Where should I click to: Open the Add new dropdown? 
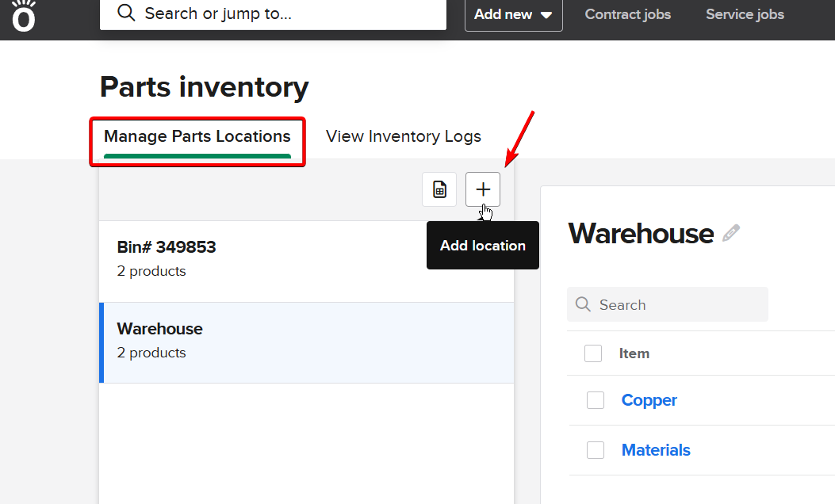pyautogui.click(x=513, y=14)
